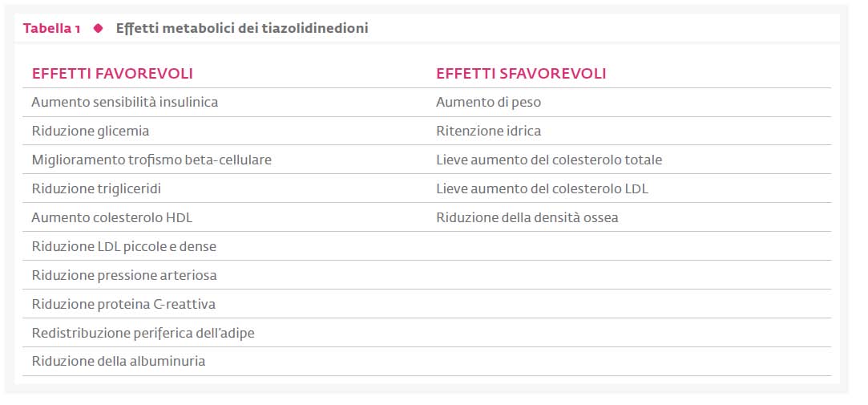This screenshot has height=405, width=868.
Task: Click the pink diamond bullet icon
Action: click(x=98, y=28)
